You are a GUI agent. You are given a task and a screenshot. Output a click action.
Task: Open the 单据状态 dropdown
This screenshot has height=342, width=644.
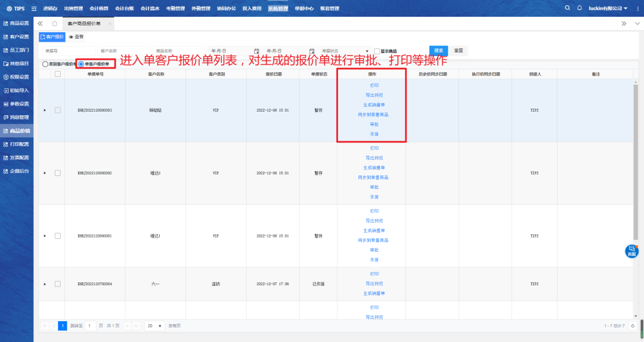345,51
